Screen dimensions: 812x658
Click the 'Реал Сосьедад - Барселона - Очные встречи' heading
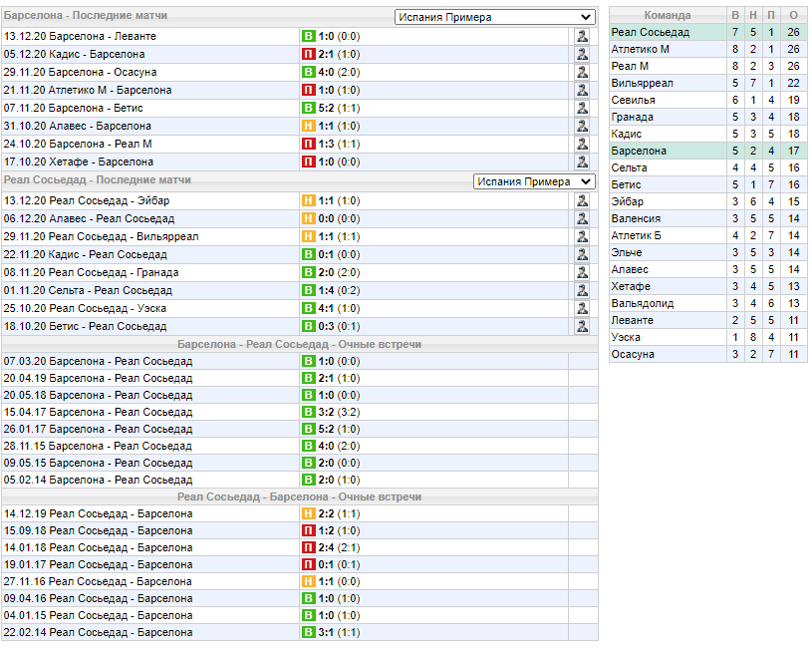point(299,496)
